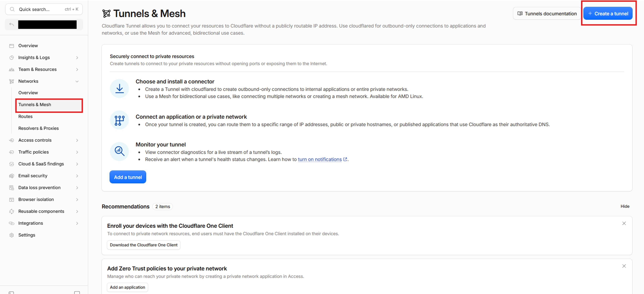Expand the Access controls chevron

point(77,140)
